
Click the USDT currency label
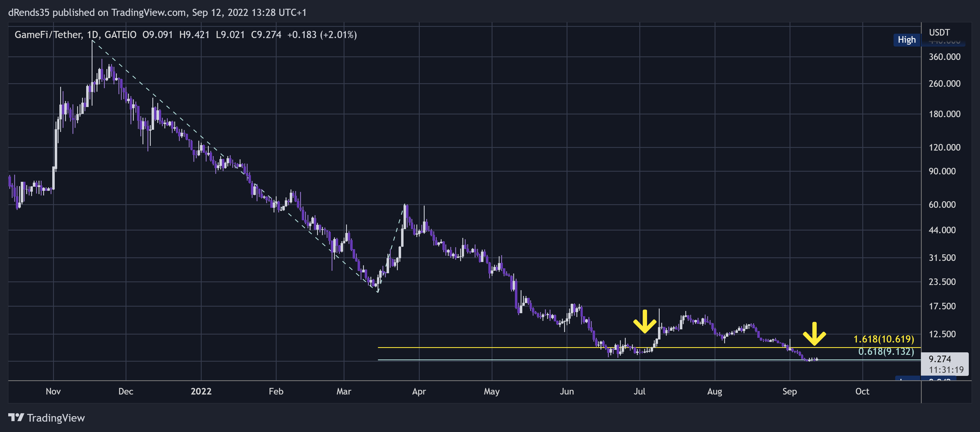(939, 32)
